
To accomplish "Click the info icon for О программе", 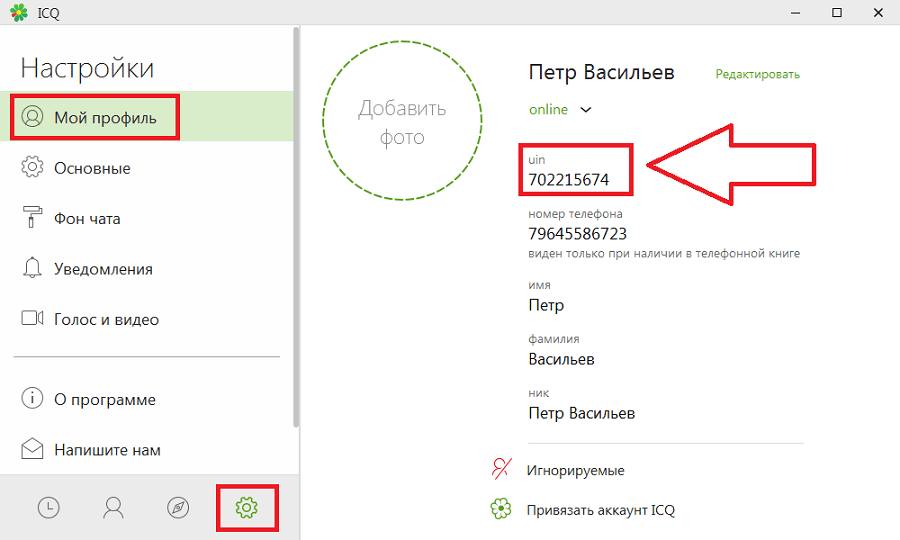I will point(32,398).
